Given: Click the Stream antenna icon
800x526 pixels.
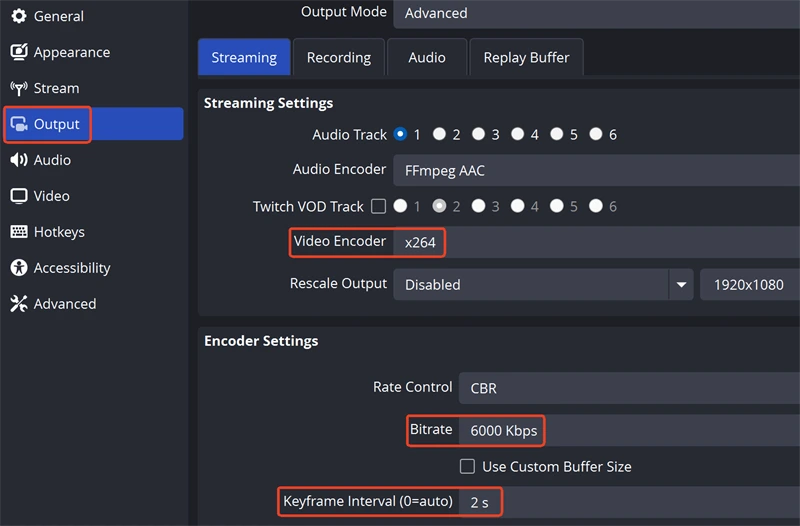Looking at the screenshot, I should pos(19,88).
